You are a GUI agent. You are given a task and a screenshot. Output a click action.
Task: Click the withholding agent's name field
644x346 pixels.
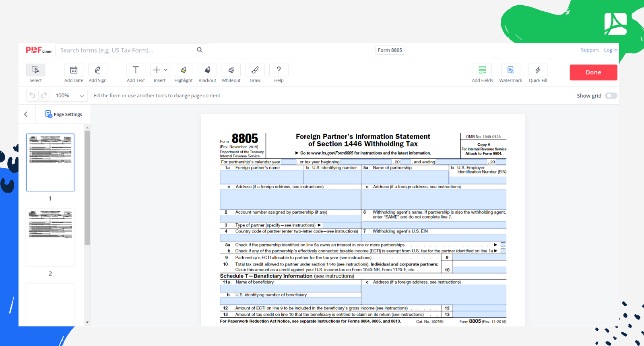pyautogui.click(x=434, y=225)
